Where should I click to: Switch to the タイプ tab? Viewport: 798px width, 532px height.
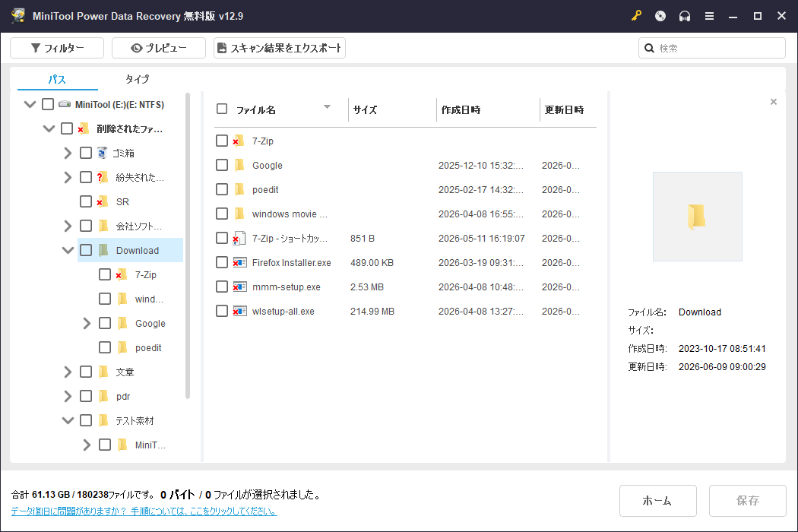138,79
